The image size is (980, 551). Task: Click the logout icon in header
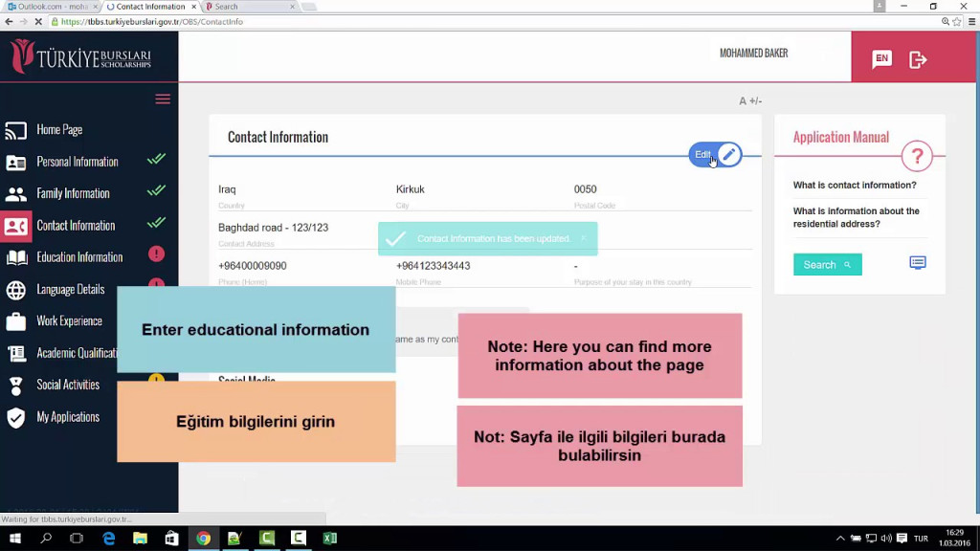[x=918, y=59]
